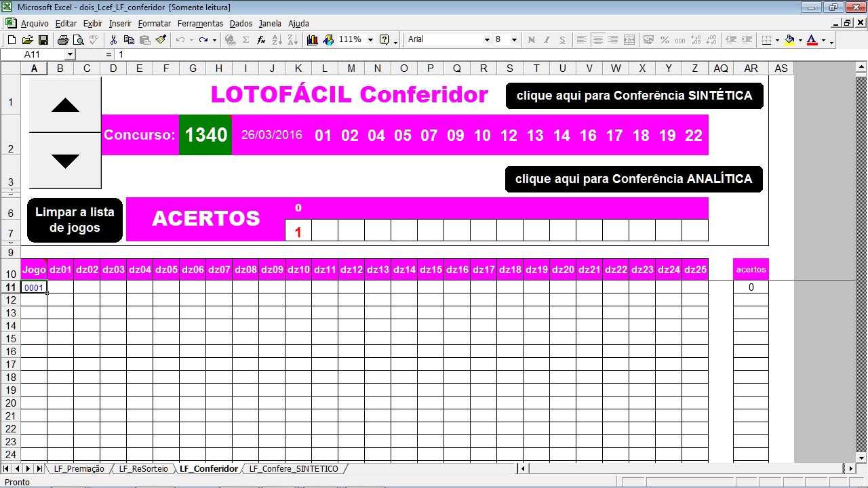Screen dimensions: 868x488
Task: Open the Editar menu
Action: tap(66, 23)
